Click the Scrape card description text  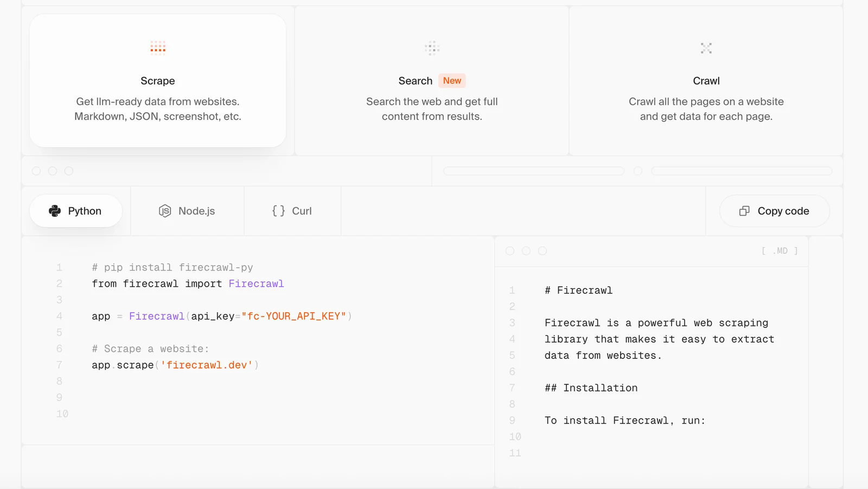pos(158,109)
